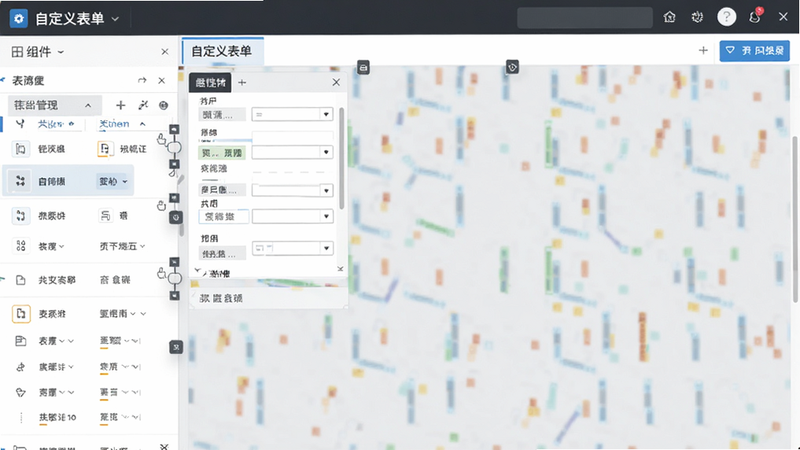The height and width of the screenshot is (450, 800).
Task: Click the dark tag icon atop the canvas
Action: [512, 67]
